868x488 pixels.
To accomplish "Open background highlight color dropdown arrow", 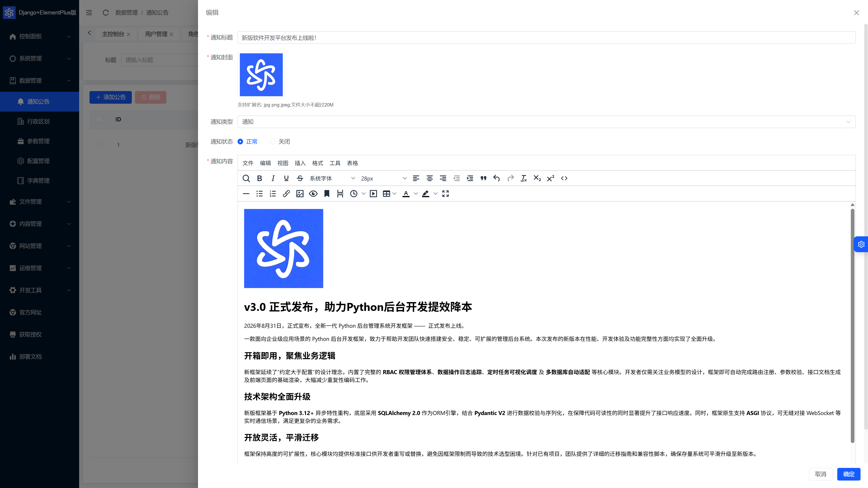I will point(435,194).
